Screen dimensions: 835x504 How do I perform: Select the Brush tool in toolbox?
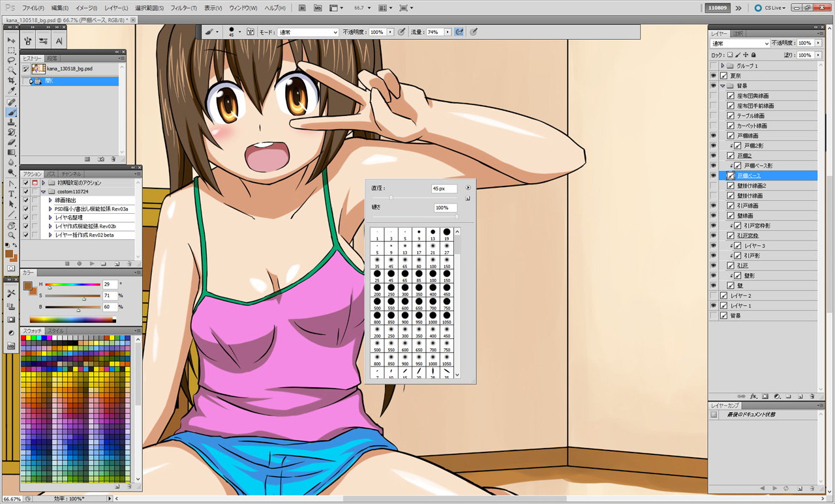click(x=11, y=111)
